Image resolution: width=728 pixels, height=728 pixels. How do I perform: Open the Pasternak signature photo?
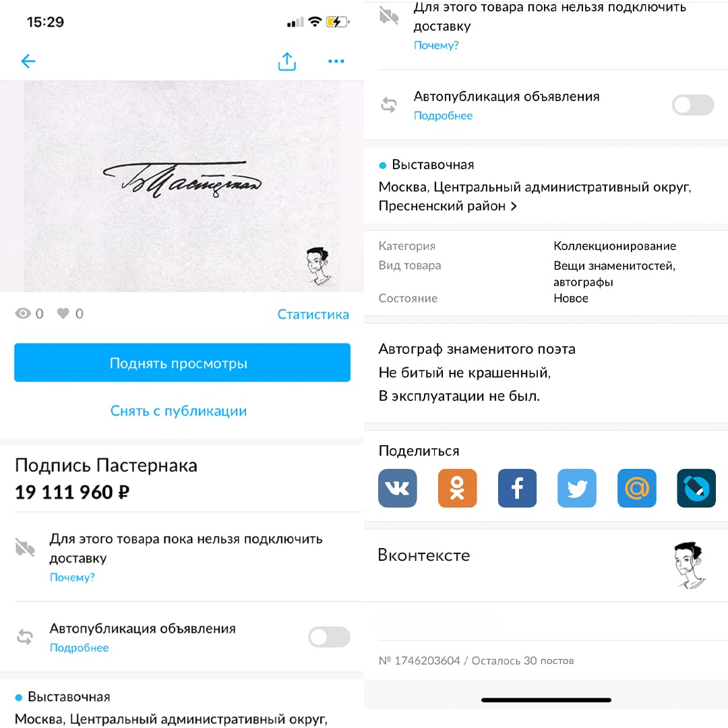182,186
